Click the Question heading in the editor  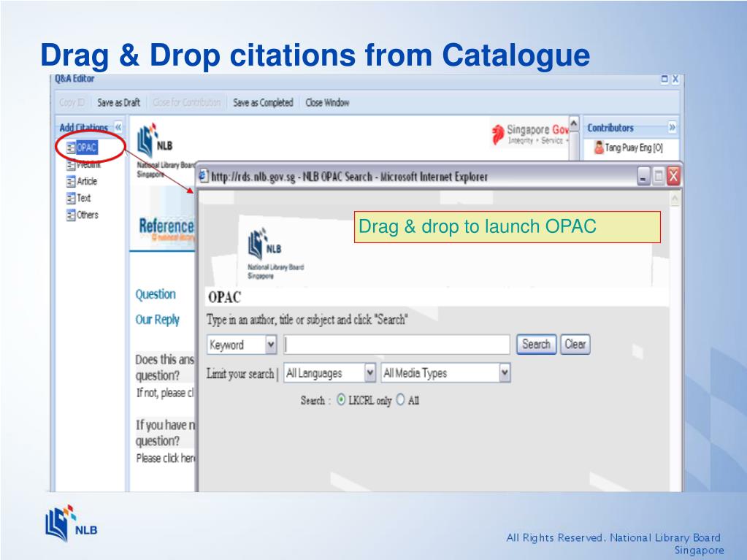(156, 294)
